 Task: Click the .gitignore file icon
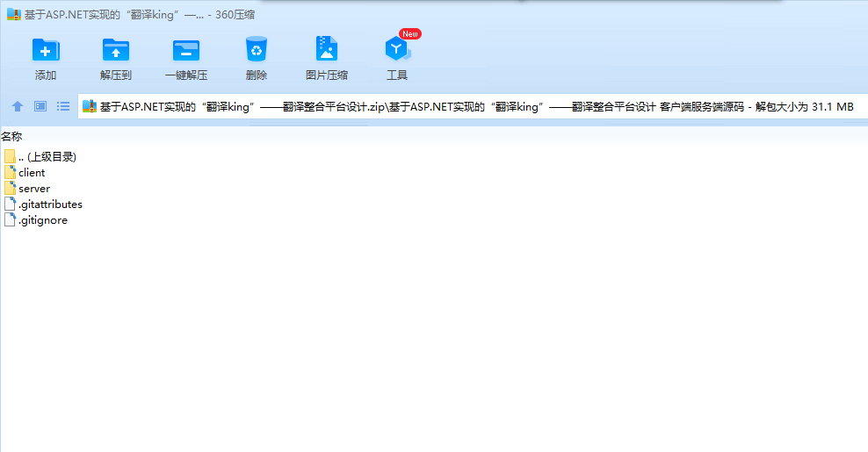[10, 219]
